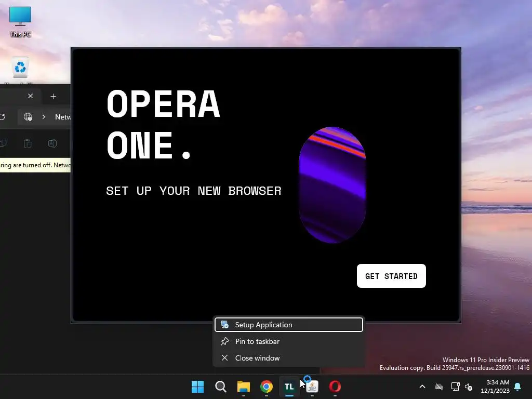Click the muted volume tray icon
The width and height of the screenshot is (532, 399).
(x=469, y=387)
